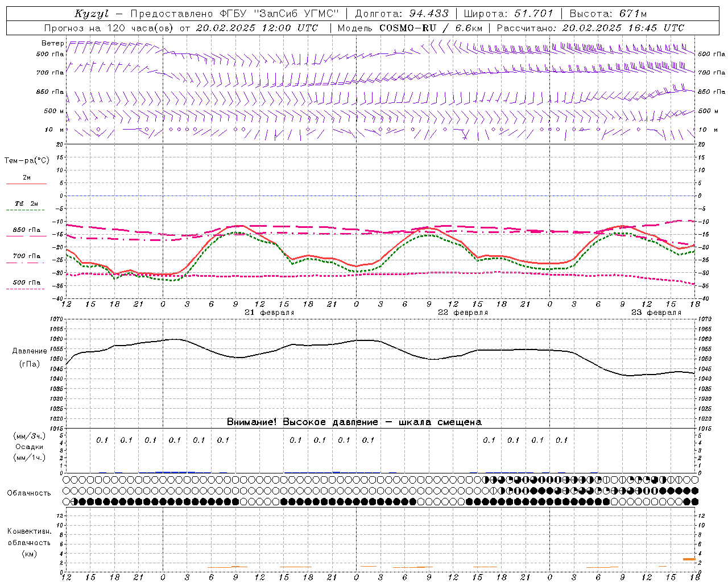
Task: Click the 'Тем-ра(°C)' temperature panel label
Action: (x=27, y=161)
